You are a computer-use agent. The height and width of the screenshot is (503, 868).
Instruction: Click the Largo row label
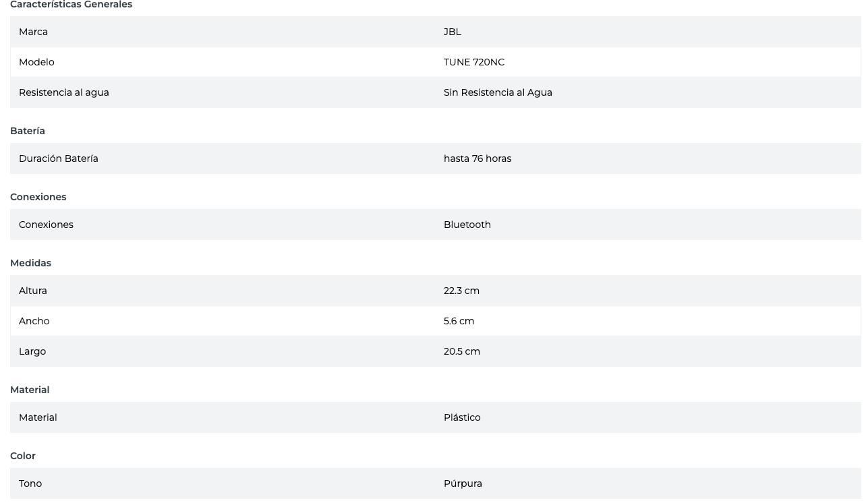tap(32, 351)
